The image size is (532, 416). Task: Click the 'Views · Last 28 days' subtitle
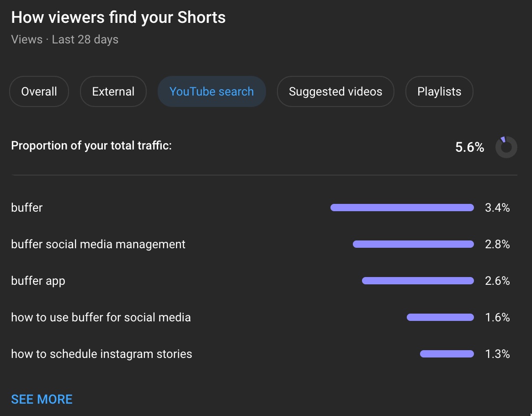[64, 39]
